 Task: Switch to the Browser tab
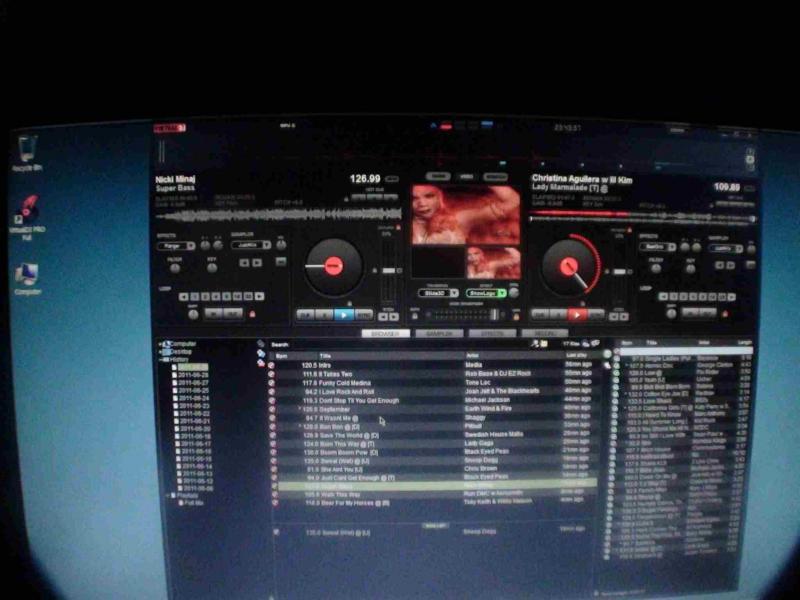tap(385, 334)
